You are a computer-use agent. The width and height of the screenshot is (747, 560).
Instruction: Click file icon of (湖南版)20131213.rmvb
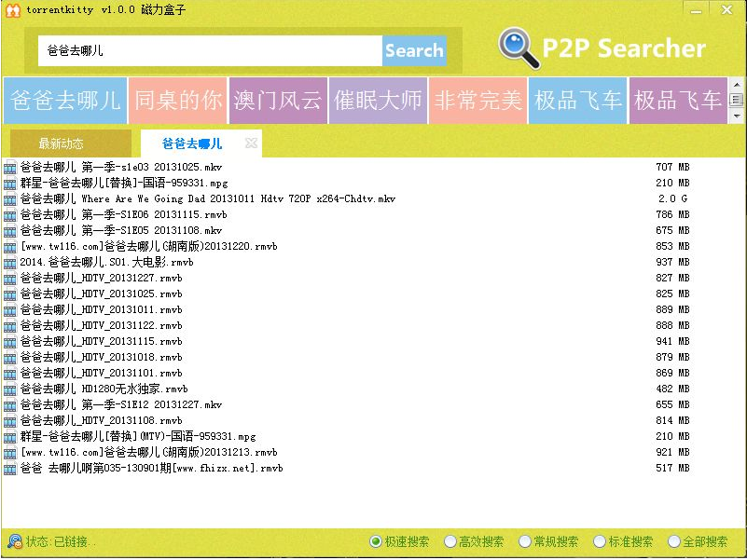[x=10, y=453]
